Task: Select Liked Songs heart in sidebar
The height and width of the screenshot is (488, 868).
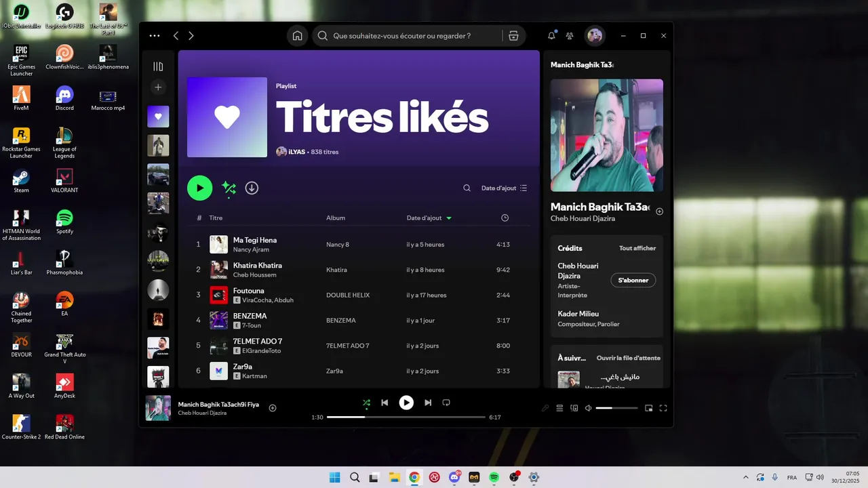Action: tap(158, 117)
